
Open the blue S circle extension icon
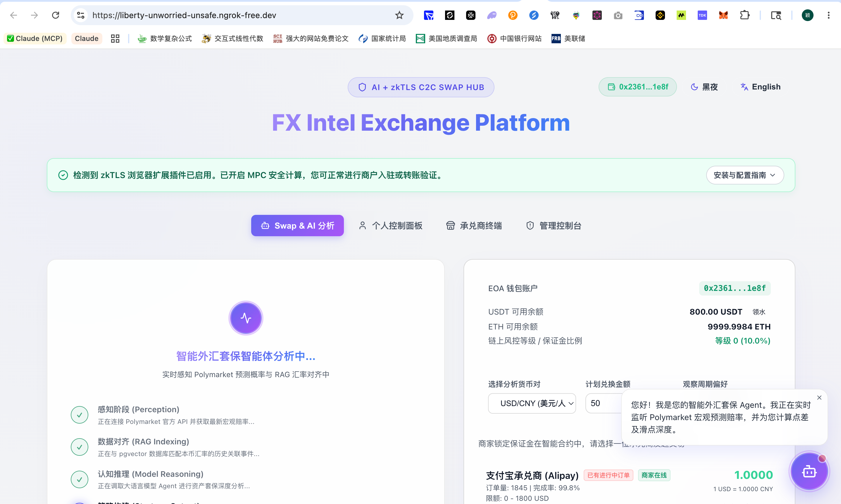click(x=534, y=15)
